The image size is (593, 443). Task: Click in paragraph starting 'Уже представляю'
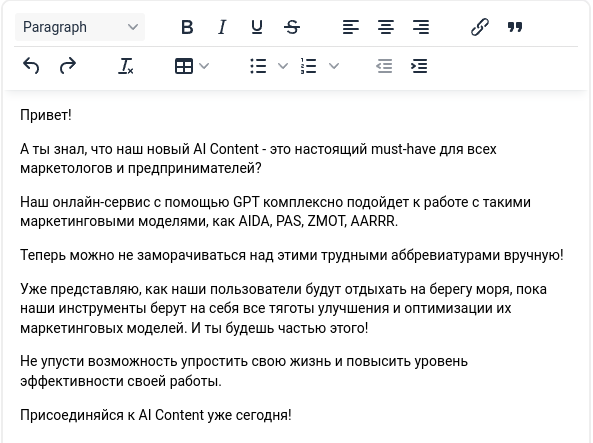click(283, 308)
